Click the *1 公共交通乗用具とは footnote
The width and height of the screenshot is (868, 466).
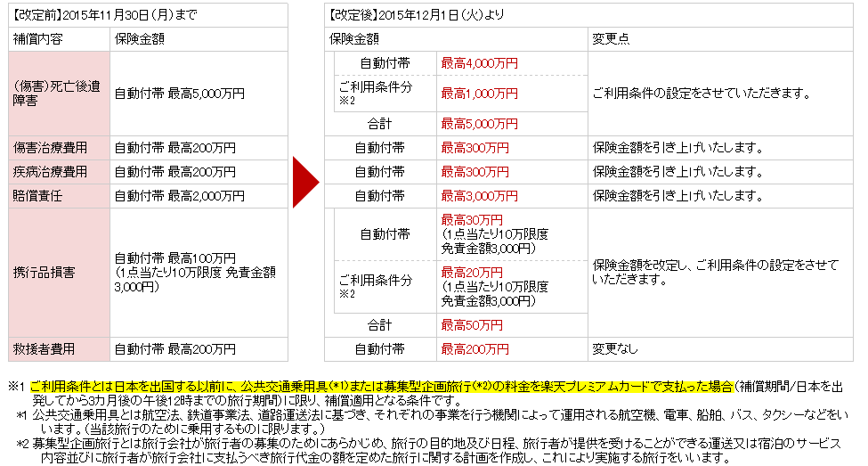point(432,421)
